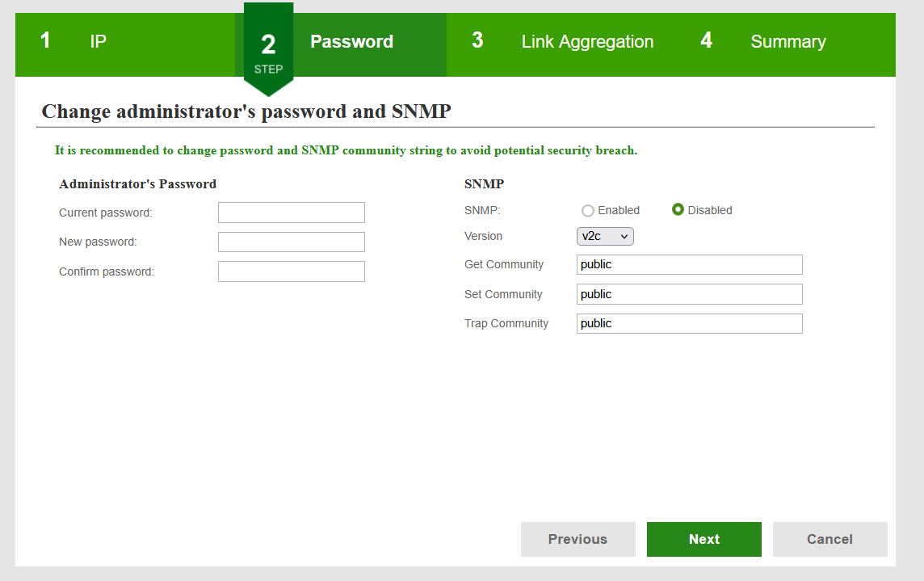Go to wizard step 1 IP
Screen dimensions: 924x581
[x=125, y=44]
